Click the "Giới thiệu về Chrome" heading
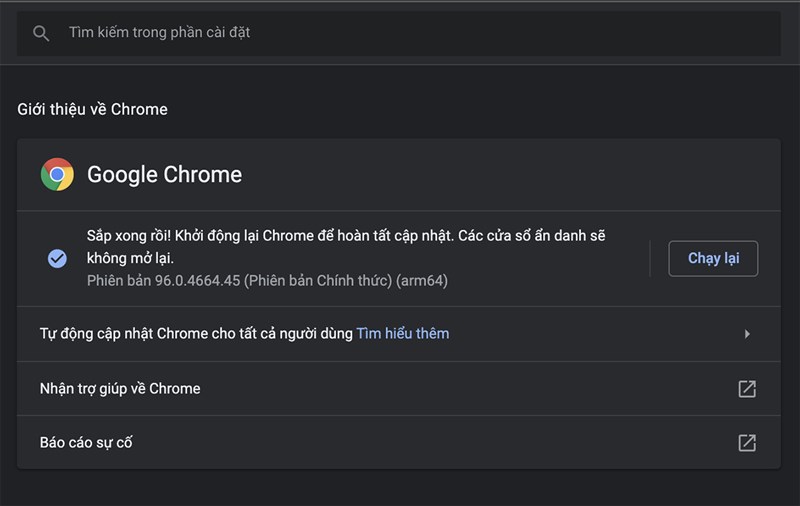 (x=92, y=109)
